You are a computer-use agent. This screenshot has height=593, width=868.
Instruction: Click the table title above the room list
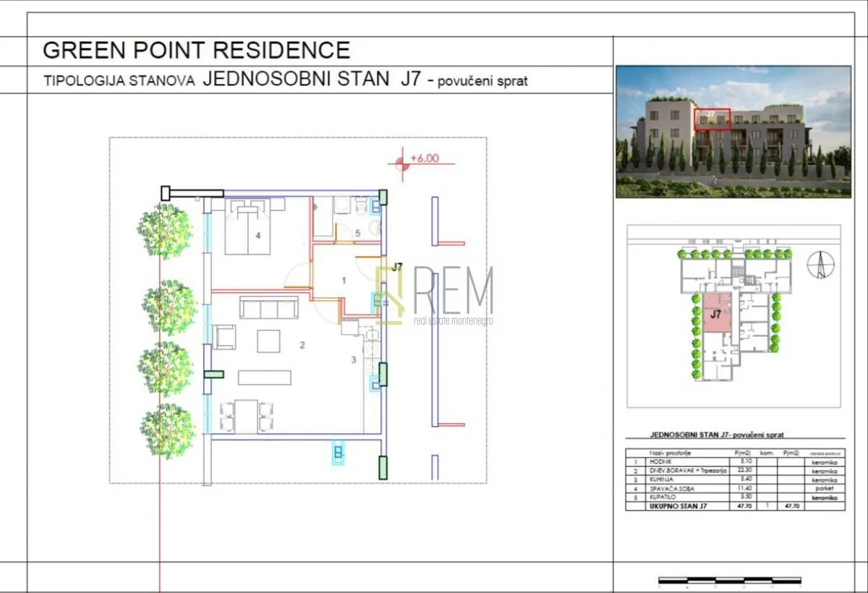tap(717, 435)
